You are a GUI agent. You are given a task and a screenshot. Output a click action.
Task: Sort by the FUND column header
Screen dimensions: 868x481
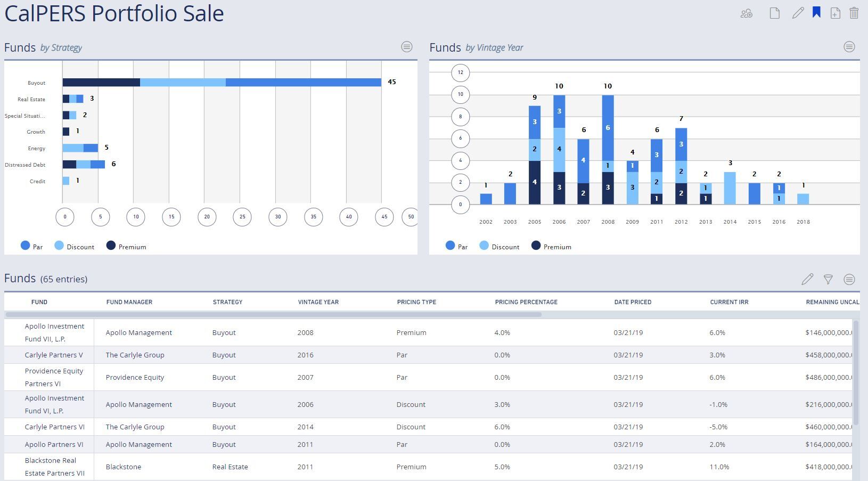pos(39,302)
